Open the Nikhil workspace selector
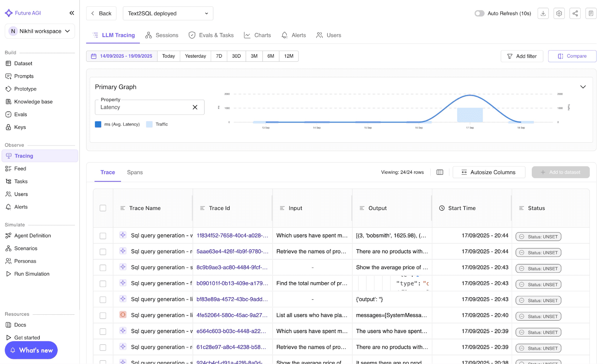Viewport: 603px width, 364px height. 39,31
